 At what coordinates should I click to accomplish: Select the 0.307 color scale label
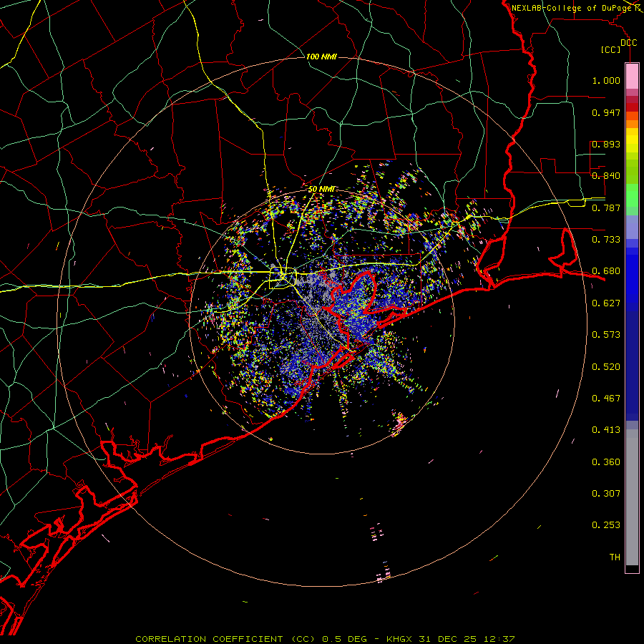point(606,494)
